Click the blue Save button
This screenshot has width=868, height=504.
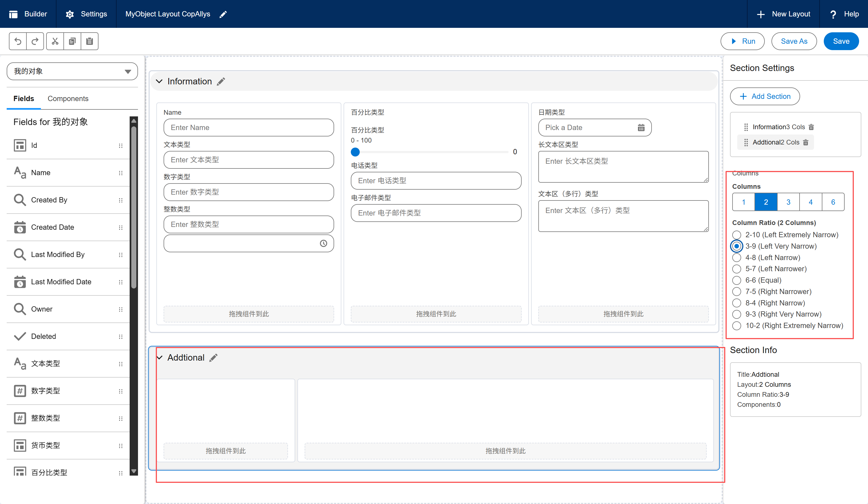tap(841, 41)
